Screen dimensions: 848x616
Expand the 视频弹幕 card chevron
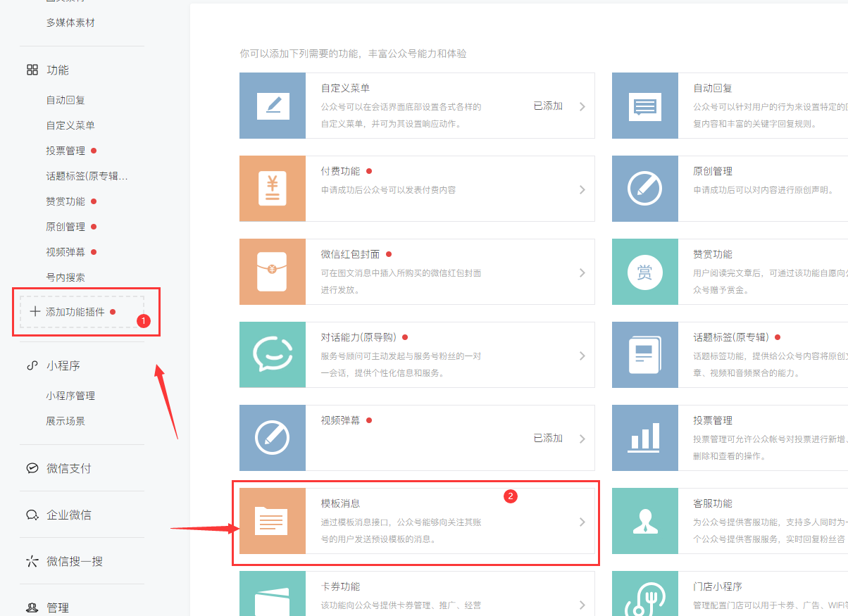click(x=582, y=439)
